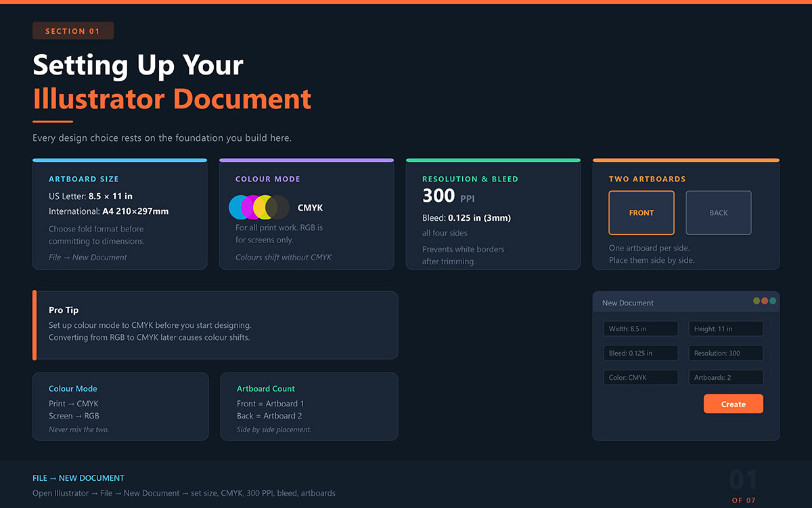Click the orange Create button
This screenshot has height=508, width=812.
[x=734, y=404]
